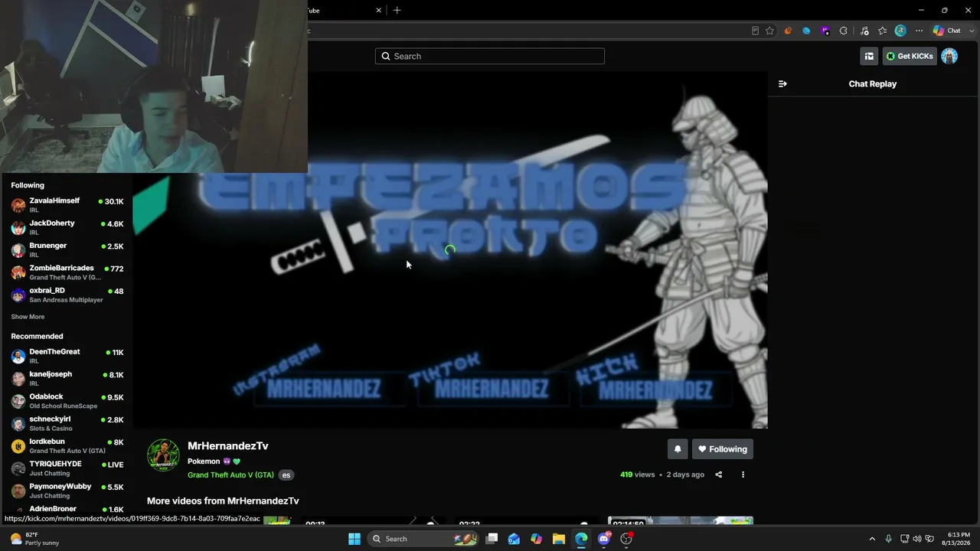
Task: Open Copilot app from the taskbar
Action: pyautogui.click(x=537, y=539)
